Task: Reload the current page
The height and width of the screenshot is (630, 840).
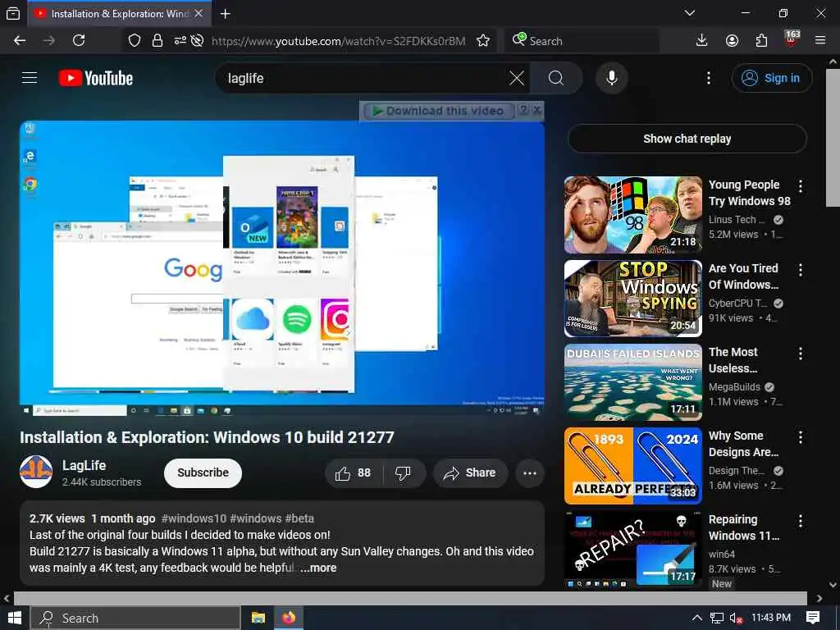Action: coord(79,41)
